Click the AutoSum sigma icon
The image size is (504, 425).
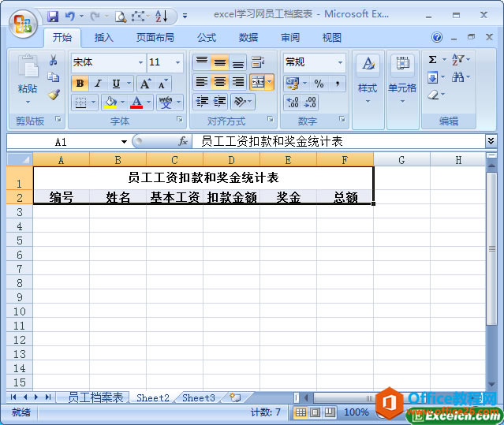pos(433,60)
